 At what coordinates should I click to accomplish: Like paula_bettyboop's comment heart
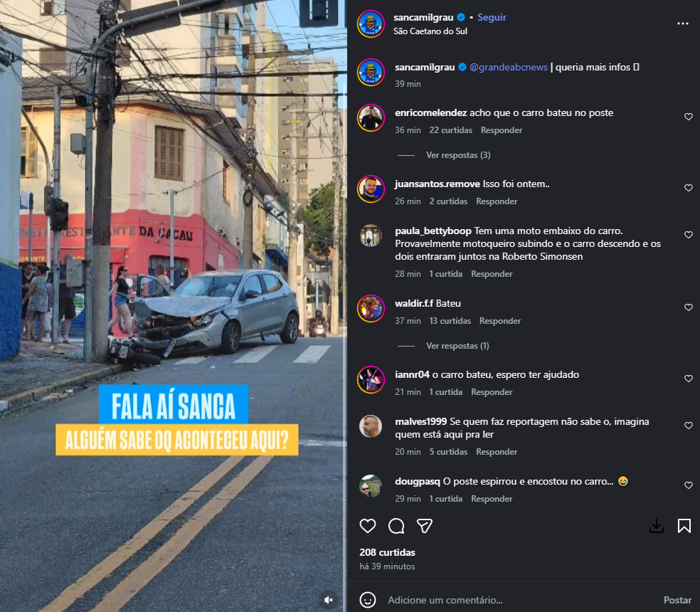coord(689,235)
